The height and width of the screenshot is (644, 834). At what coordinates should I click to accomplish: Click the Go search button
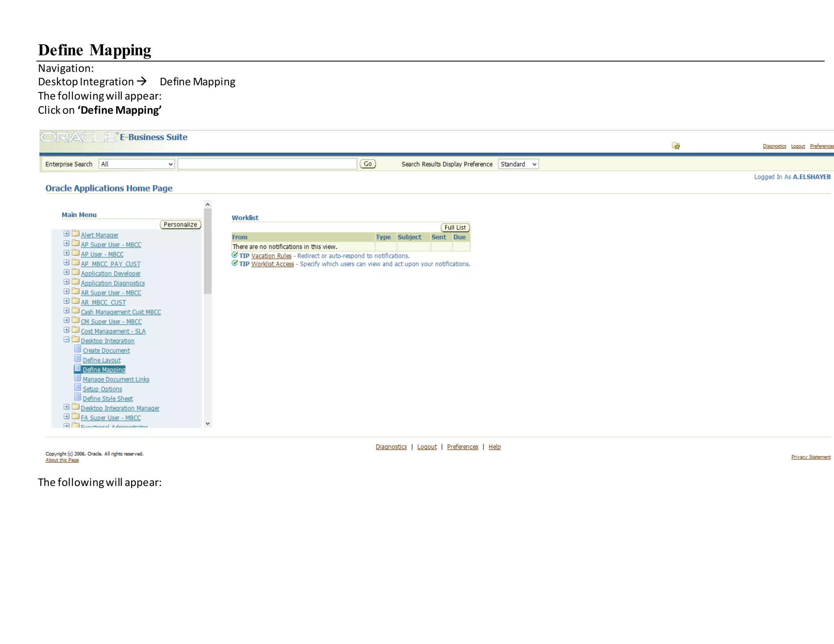(368, 164)
